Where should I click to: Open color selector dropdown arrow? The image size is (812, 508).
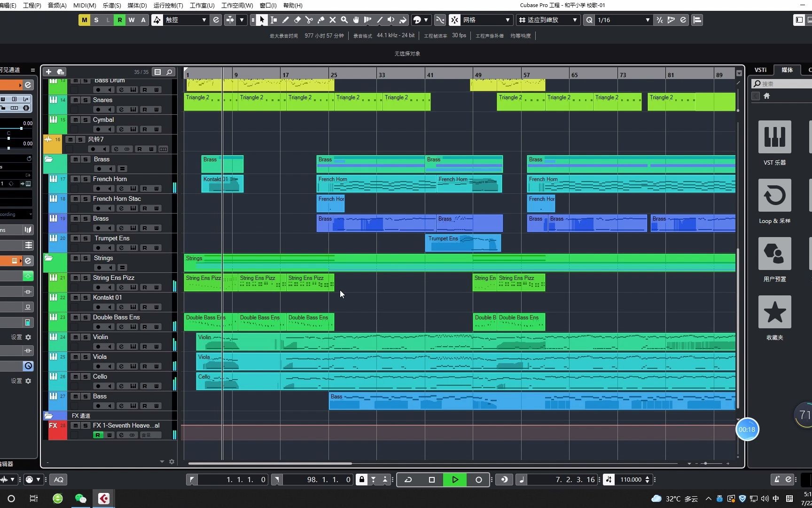click(426, 20)
